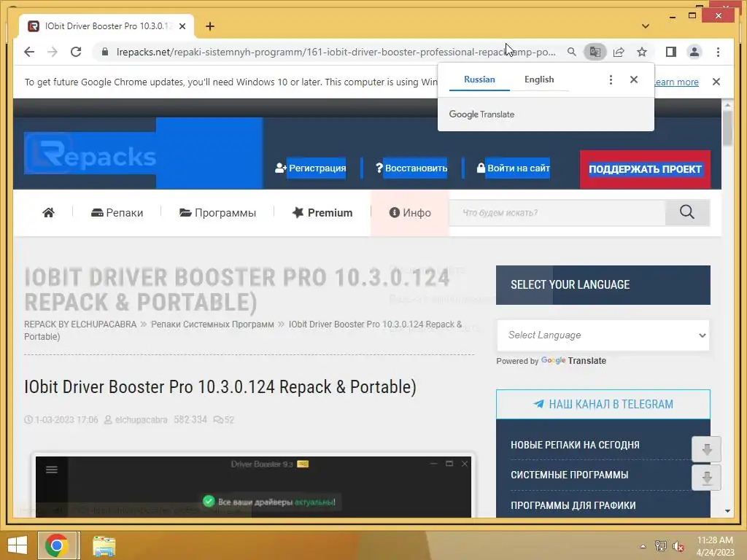Share this page using the share icon

[619, 52]
